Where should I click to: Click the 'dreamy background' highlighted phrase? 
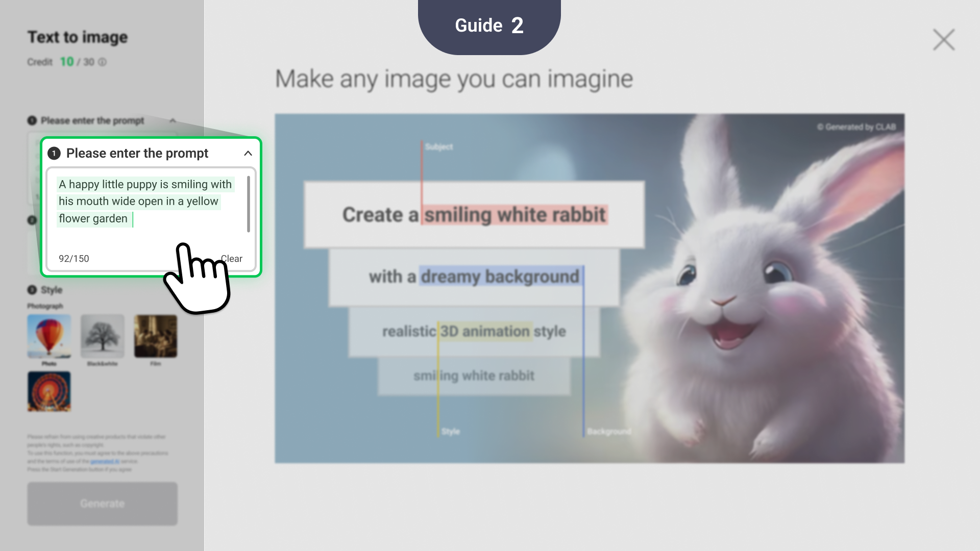500,277
